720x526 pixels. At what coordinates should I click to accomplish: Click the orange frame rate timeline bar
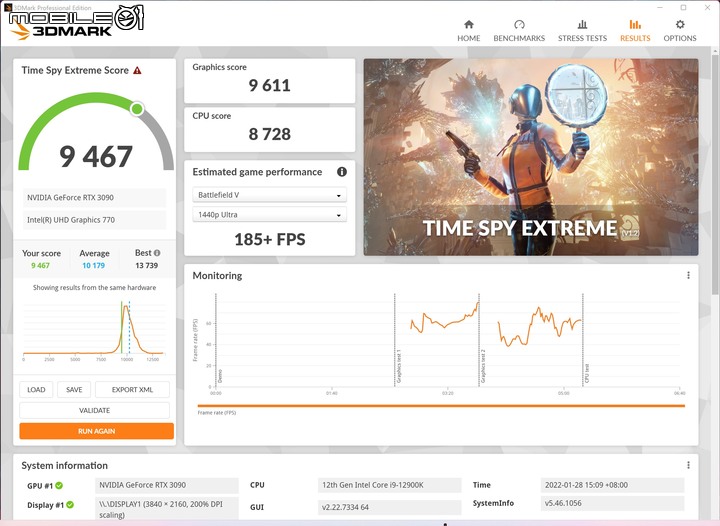(441, 406)
